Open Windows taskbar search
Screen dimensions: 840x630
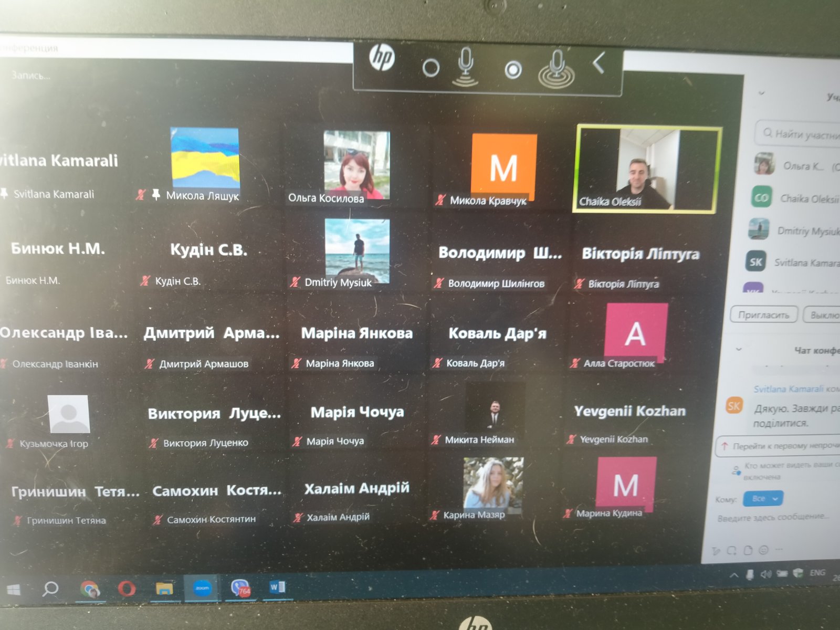click(x=50, y=589)
